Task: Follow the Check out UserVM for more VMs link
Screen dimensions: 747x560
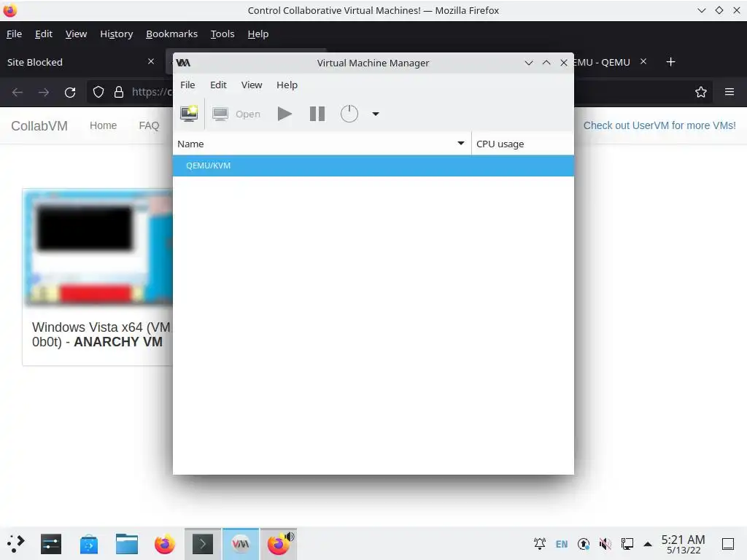Action: (659, 125)
